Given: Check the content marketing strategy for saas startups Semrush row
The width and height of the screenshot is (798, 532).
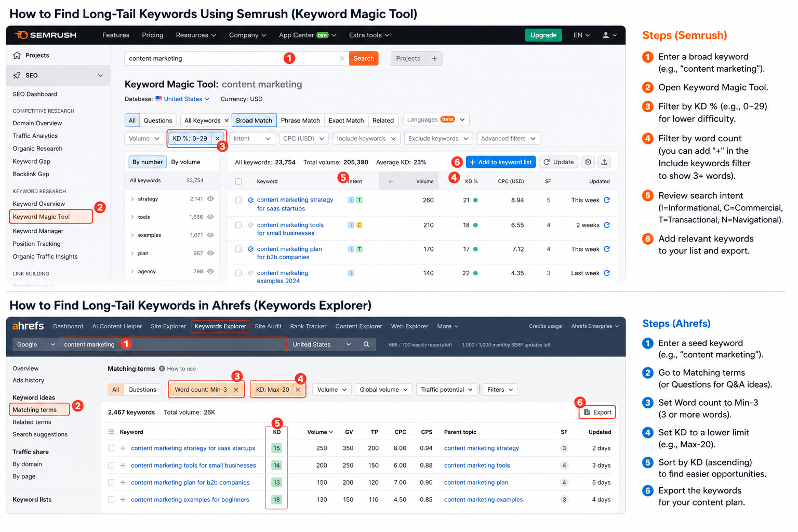Looking at the screenshot, I should tap(238, 200).
